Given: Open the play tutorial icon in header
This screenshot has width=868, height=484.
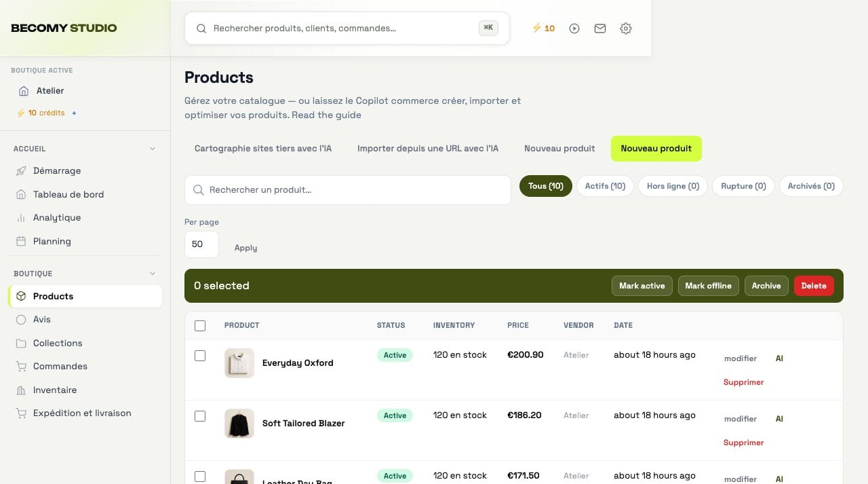Looking at the screenshot, I should 574,29.
